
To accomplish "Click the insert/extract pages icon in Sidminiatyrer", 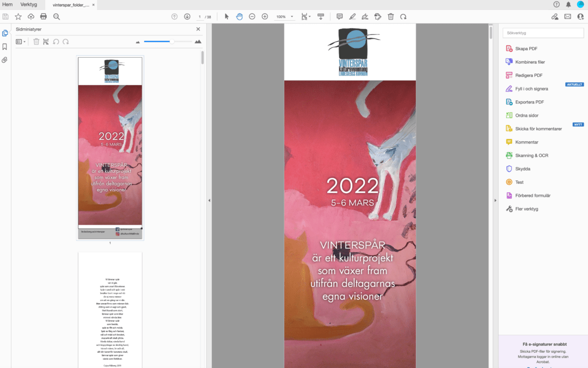I will (x=46, y=41).
